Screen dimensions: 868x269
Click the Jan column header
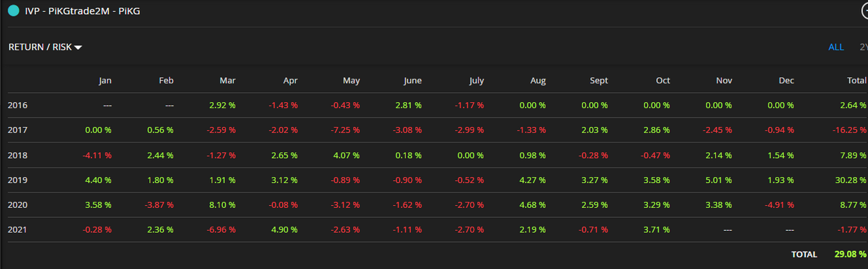pos(105,81)
